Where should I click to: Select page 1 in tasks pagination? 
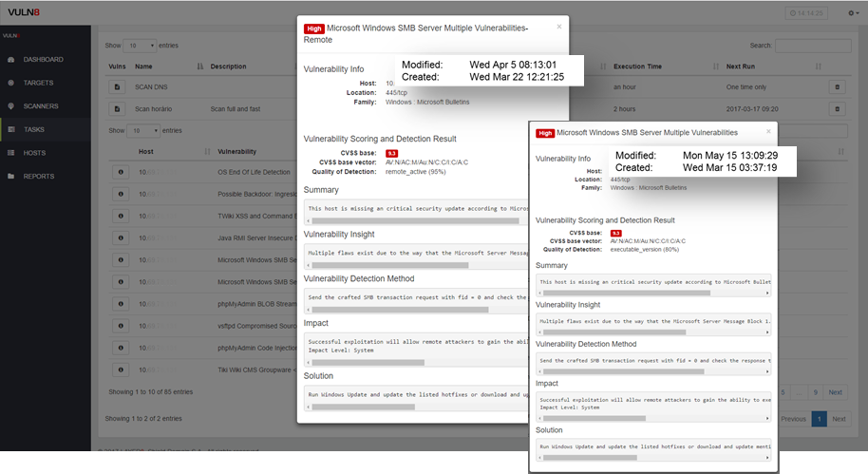coord(820,419)
